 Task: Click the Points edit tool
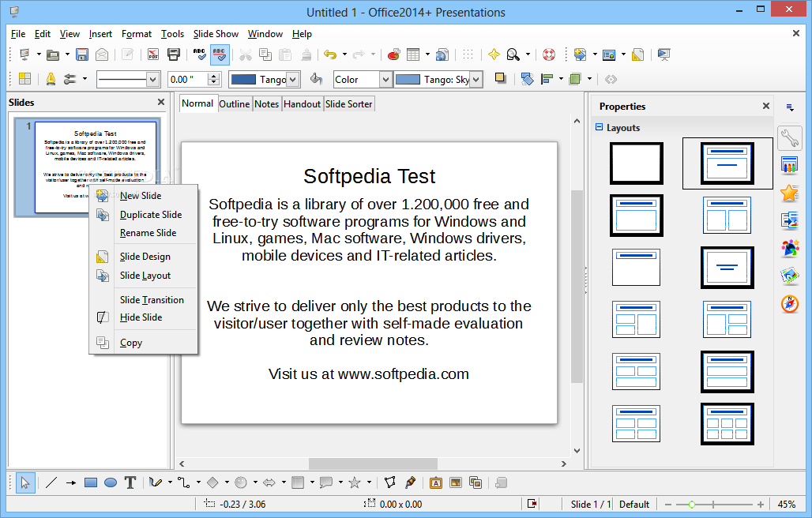coord(390,482)
